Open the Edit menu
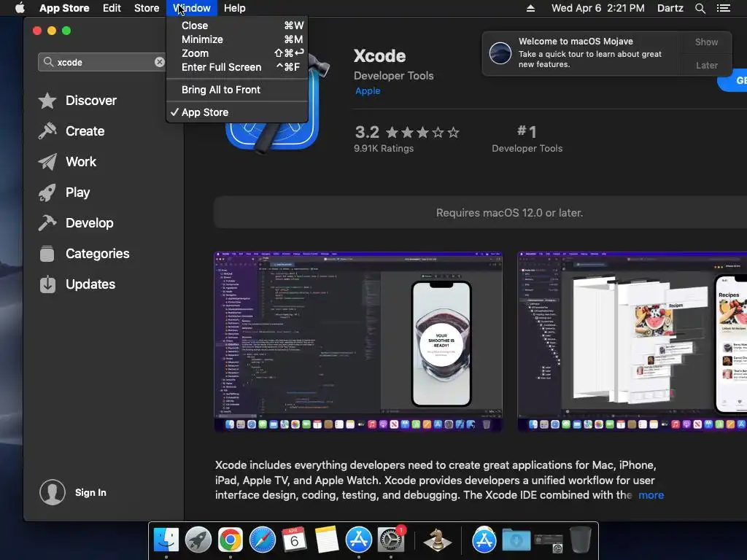747x560 pixels. [112, 8]
